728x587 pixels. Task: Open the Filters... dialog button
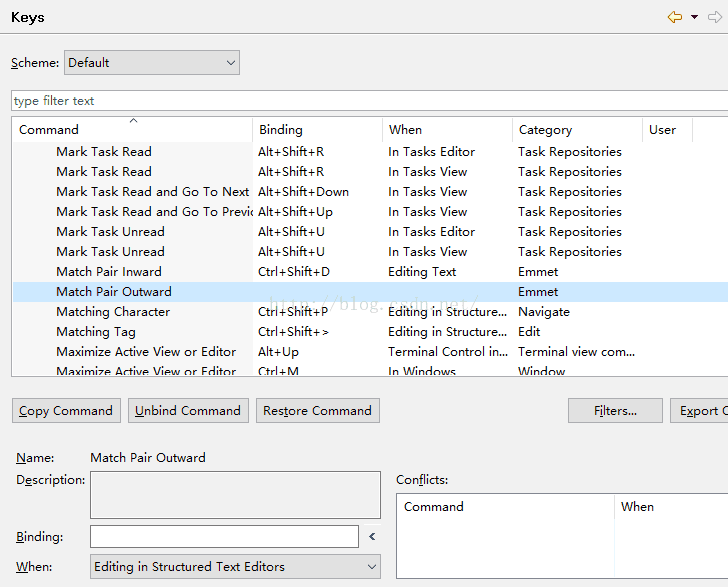pyautogui.click(x=615, y=411)
